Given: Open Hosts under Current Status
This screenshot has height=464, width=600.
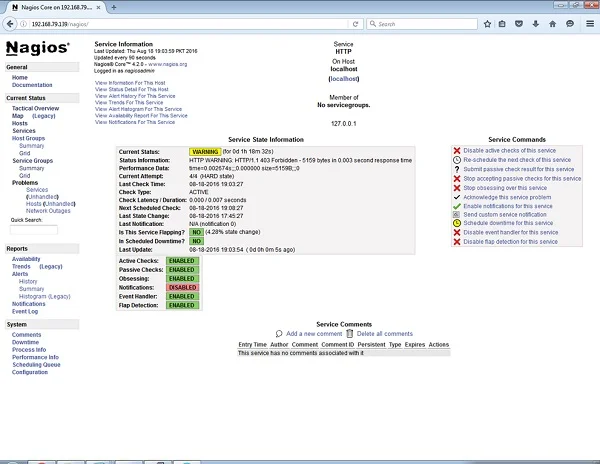Looking at the screenshot, I should (x=20, y=124).
